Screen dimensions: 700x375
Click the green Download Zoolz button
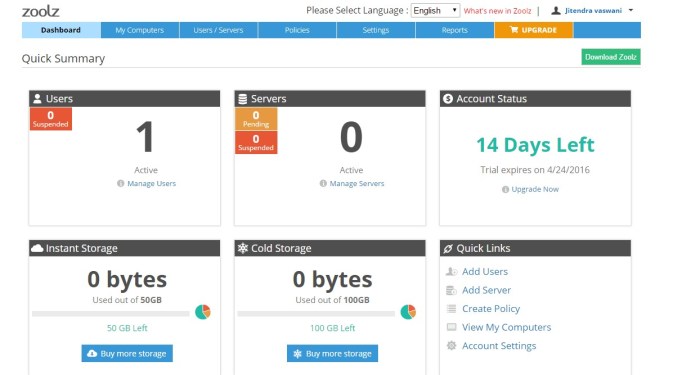(611, 57)
